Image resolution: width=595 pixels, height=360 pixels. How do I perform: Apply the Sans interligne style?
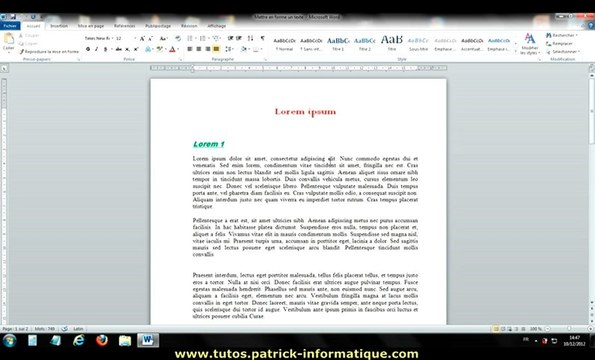click(311, 44)
